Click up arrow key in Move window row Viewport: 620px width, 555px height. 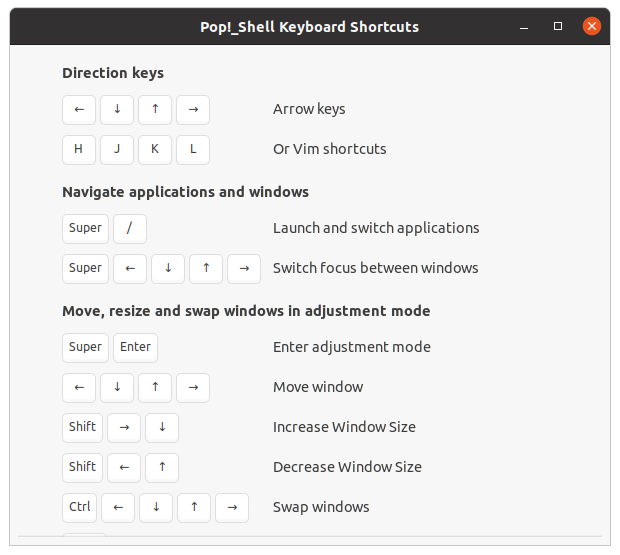click(155, 387)
